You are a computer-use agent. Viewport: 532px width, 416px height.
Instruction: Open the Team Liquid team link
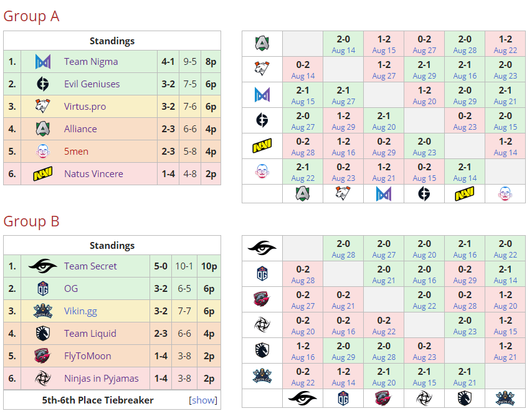pos(90,334)
